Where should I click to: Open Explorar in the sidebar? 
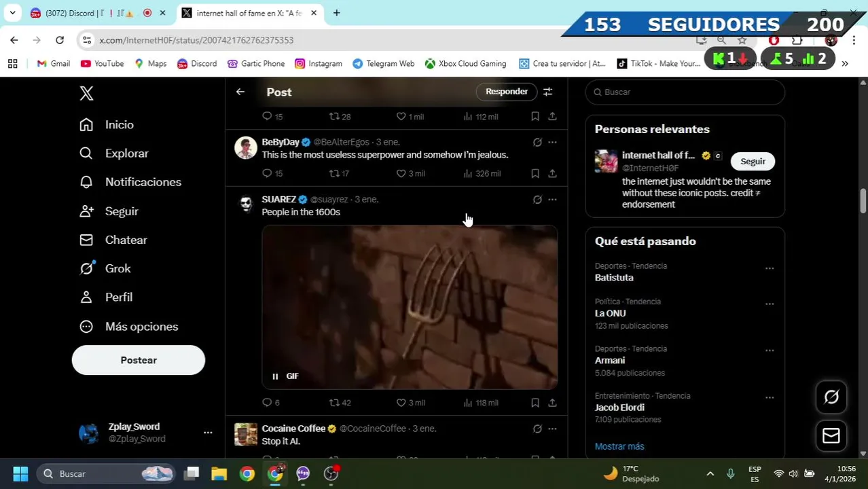pyautogui.click(x=113, y=153)
